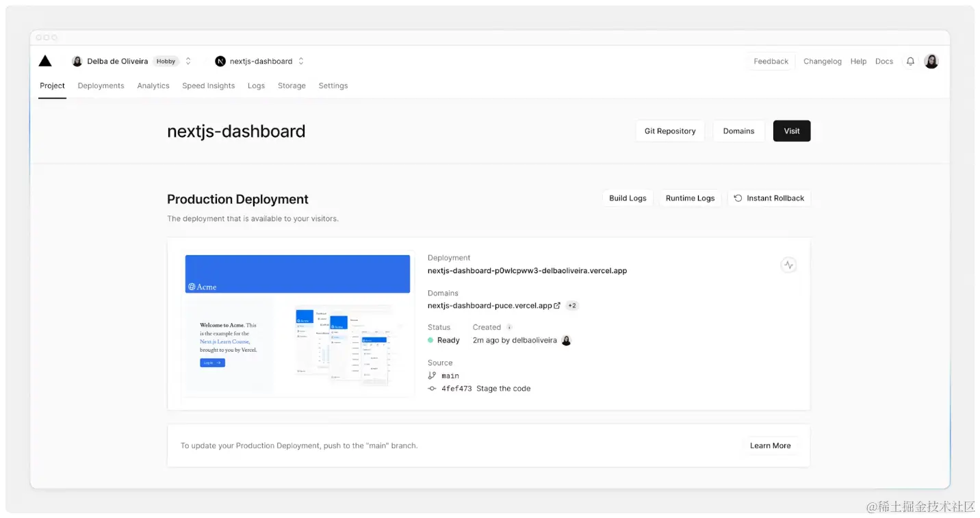Image resolution: width=980 pixels, height=518 pixels.
Task: Click the nextjs-dashboard project N icon
Action: pos(220,62)
